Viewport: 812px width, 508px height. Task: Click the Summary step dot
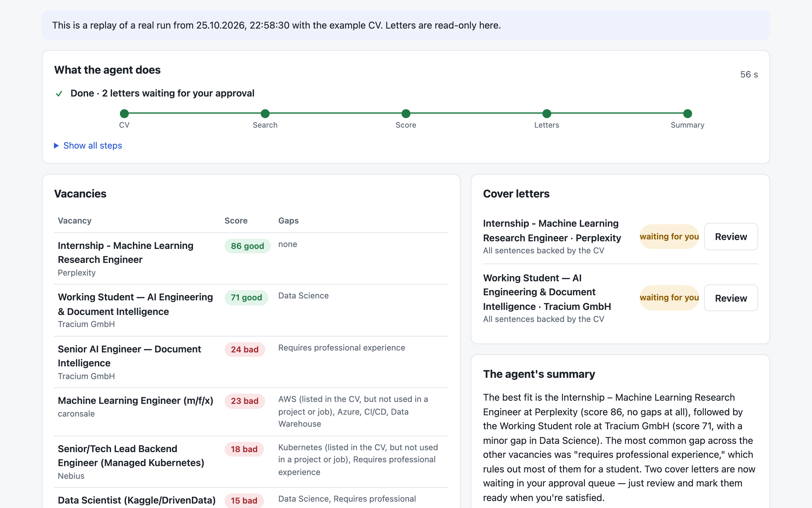688,114
